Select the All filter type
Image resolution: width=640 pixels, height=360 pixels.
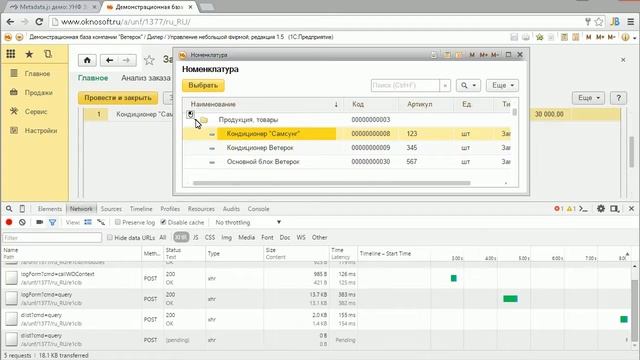tap(162, 237)
